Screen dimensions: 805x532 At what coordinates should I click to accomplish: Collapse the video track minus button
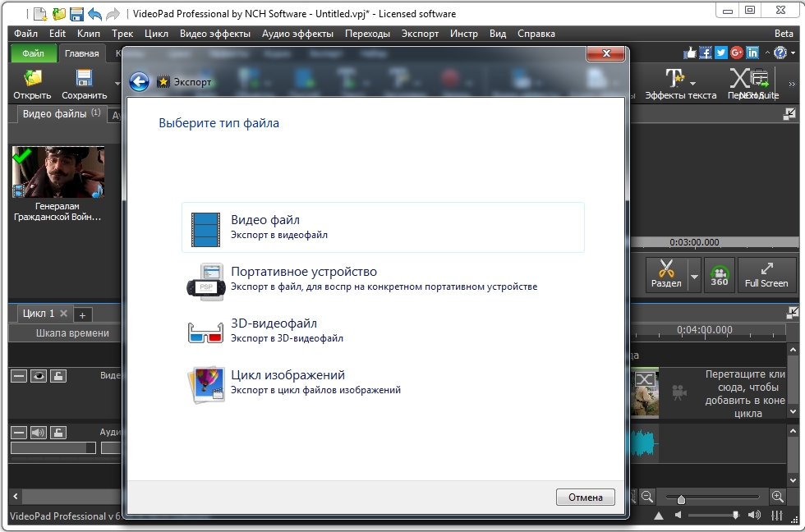tap(19, 376)
